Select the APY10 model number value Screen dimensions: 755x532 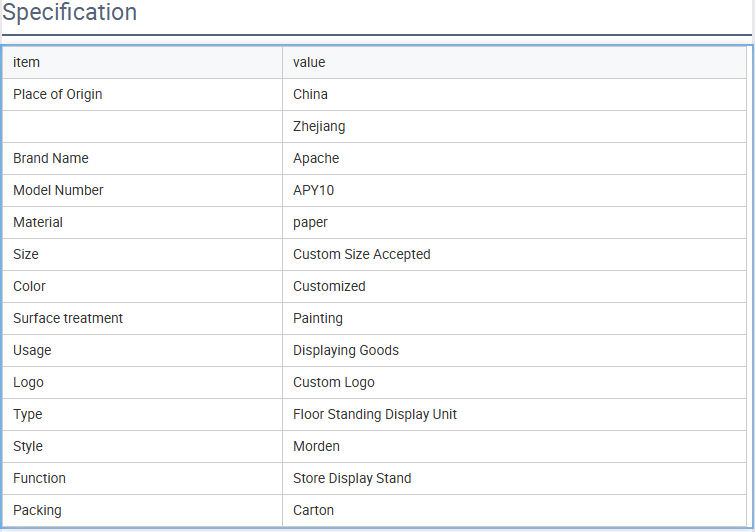[x=314, y=190]
